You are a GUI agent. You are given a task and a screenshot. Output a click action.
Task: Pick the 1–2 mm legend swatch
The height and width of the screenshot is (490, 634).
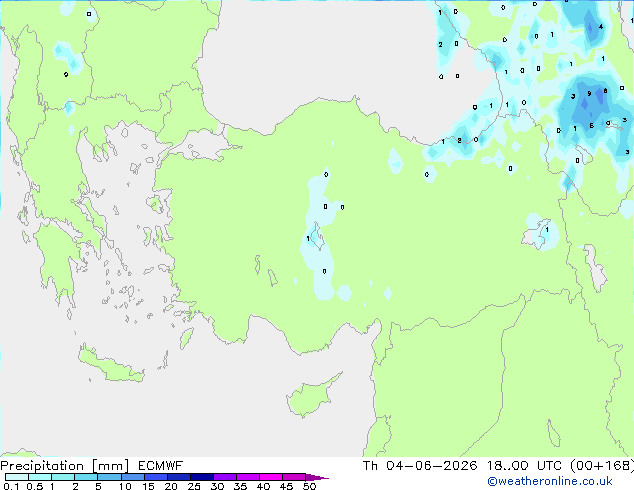(63, 477)
